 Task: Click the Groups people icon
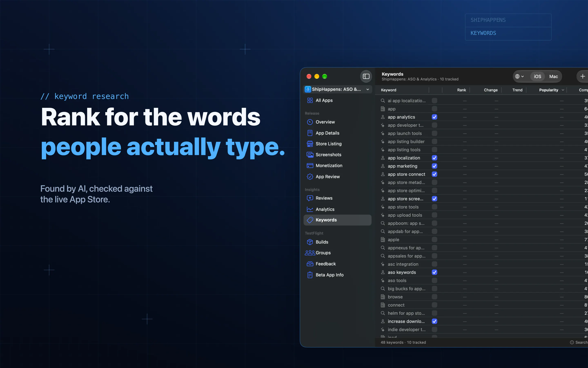310,253
